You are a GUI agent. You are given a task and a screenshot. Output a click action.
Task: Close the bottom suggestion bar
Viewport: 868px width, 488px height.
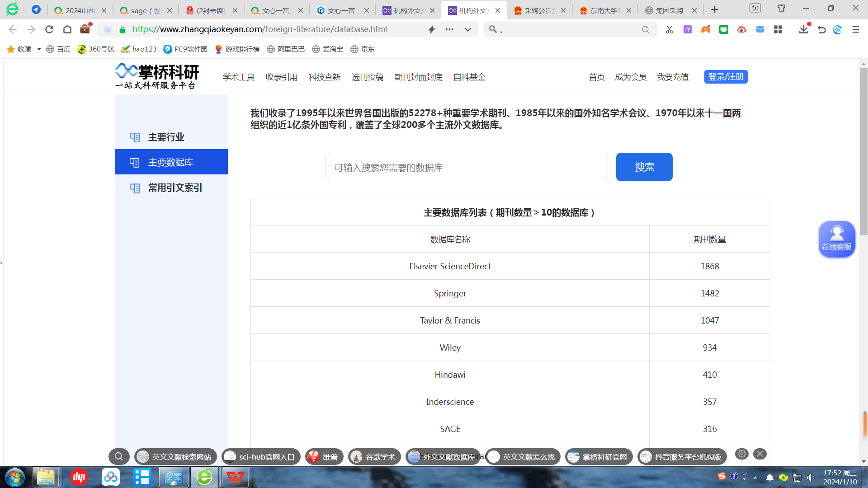[x=760, y=454]
